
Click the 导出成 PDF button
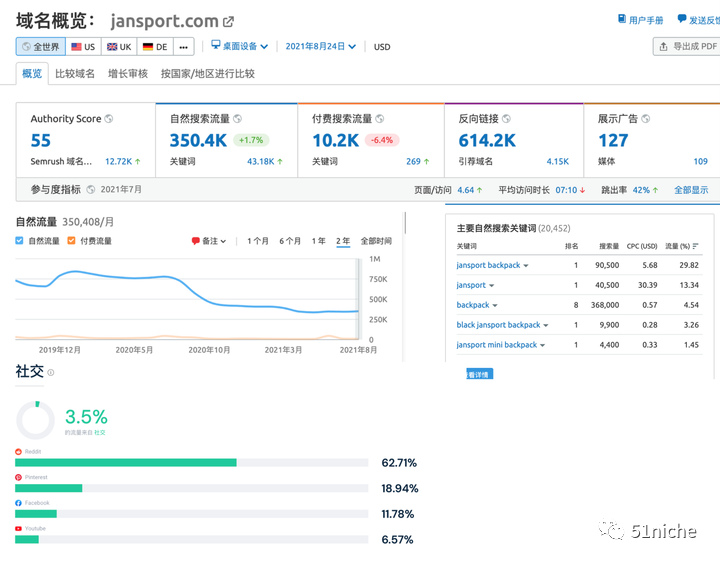pyautogui.click(x=686, y=47)
